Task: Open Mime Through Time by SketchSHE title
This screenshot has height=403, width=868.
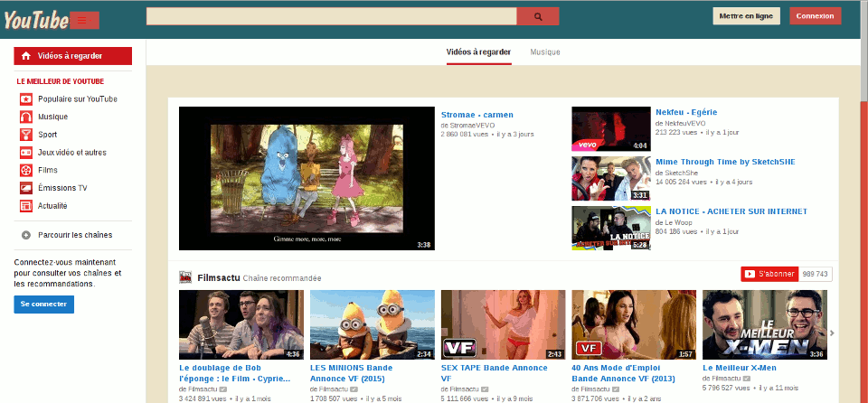Action: pos(725,163)
